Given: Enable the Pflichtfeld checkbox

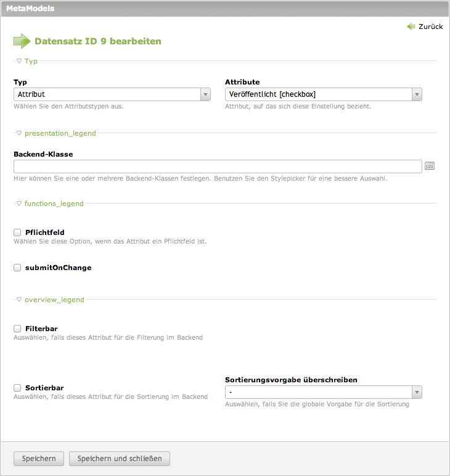Looking at the screenshot, I should (x=17, y=232).
